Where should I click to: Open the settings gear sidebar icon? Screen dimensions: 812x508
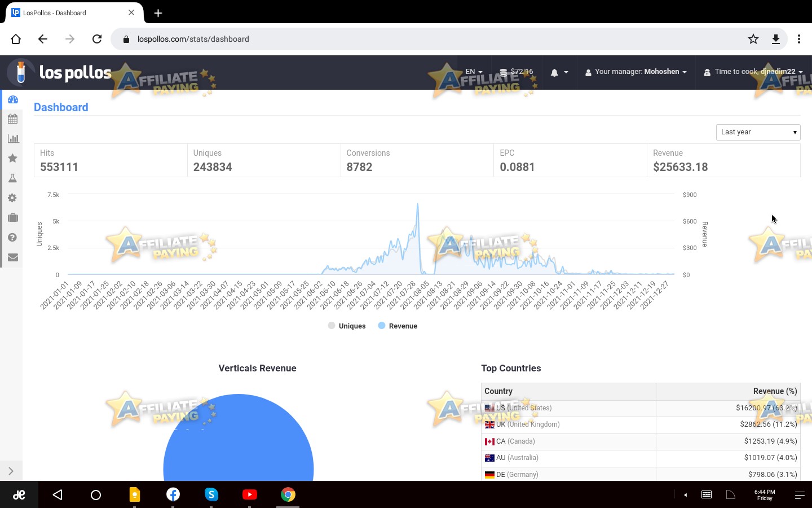(13, 198)
